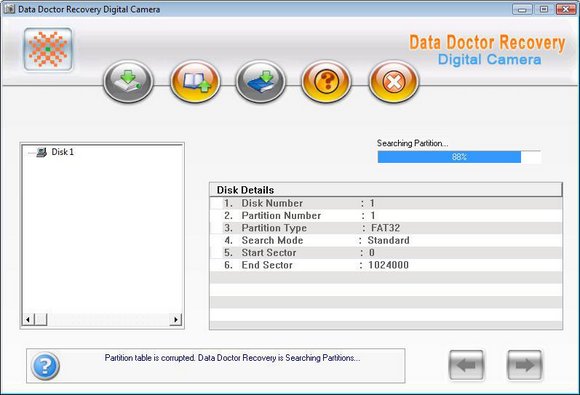This screenshot has height=395, width=580.
Task: Proceed with the right arrow button
Action: pyautogui.click(x=525, y=365)
